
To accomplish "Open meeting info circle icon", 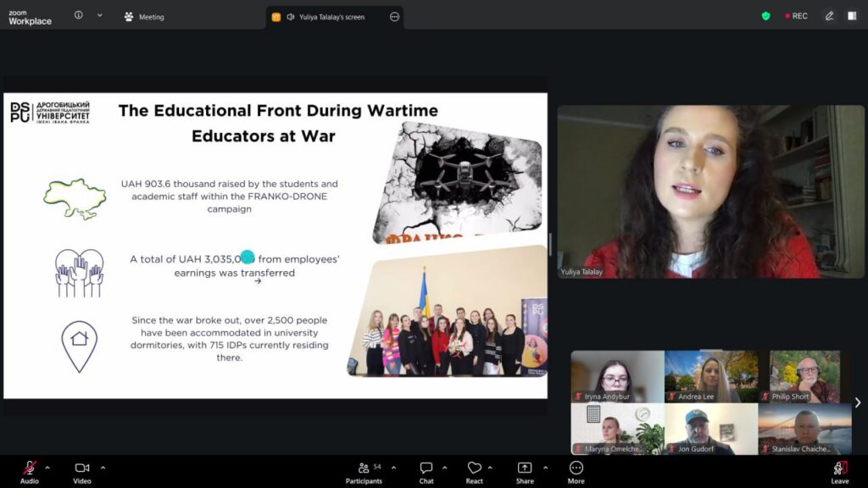I will (x=79, y=16).
